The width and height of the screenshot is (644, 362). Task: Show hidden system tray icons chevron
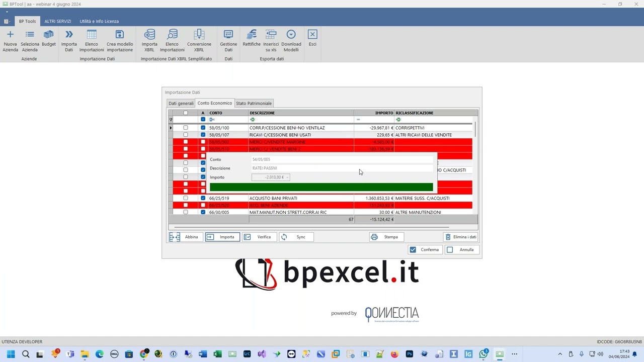[x=560, y=354]
